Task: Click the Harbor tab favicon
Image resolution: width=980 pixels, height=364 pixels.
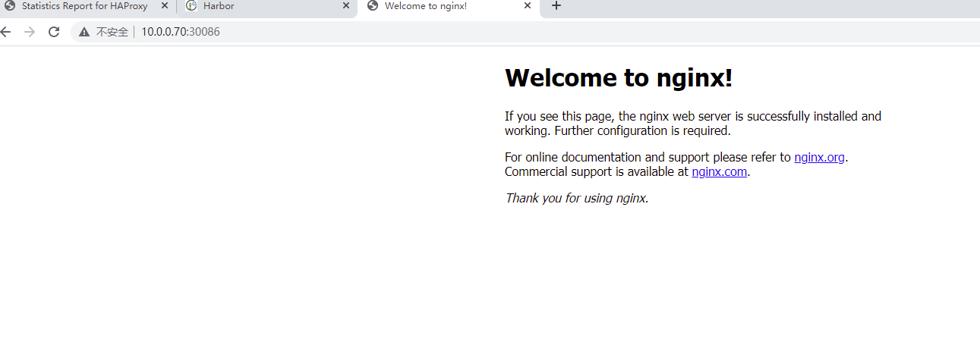Action: pyautogui.click(x=191, y=6)
